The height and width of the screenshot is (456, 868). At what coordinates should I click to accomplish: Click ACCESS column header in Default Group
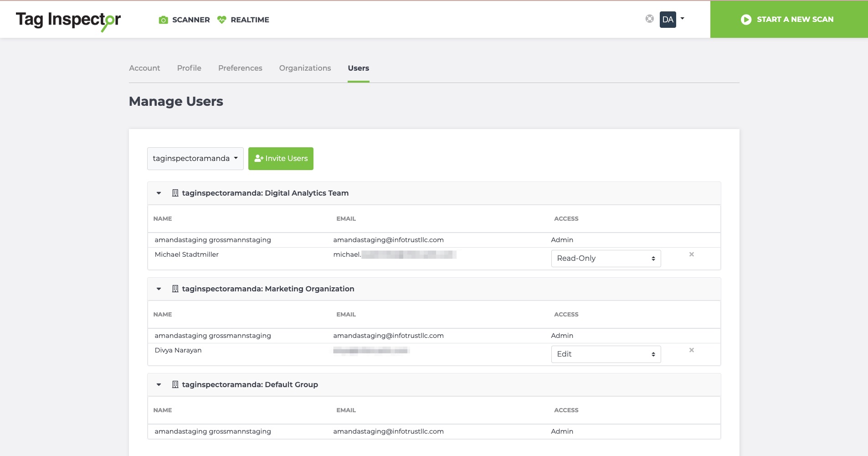[566, 410]
